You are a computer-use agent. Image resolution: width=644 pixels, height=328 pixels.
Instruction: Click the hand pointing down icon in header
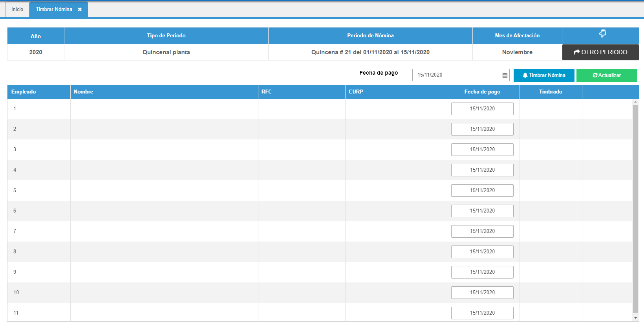coord(602,34)
